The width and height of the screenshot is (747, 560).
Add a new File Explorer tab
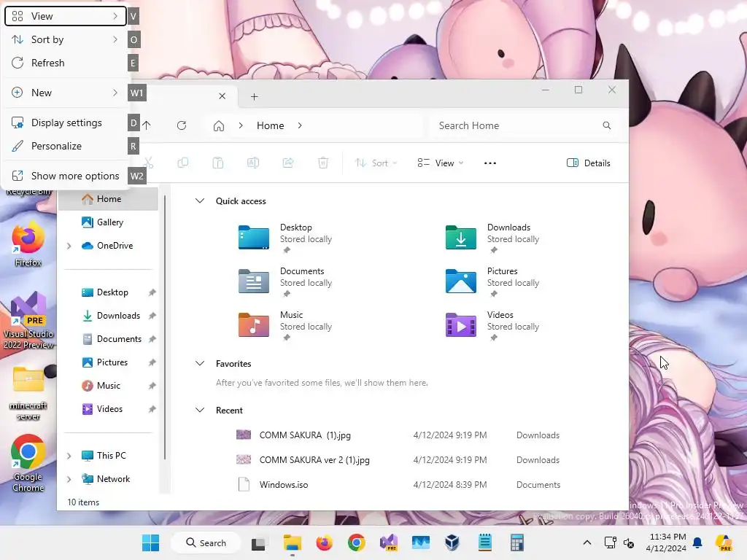[x=255, y=97]
